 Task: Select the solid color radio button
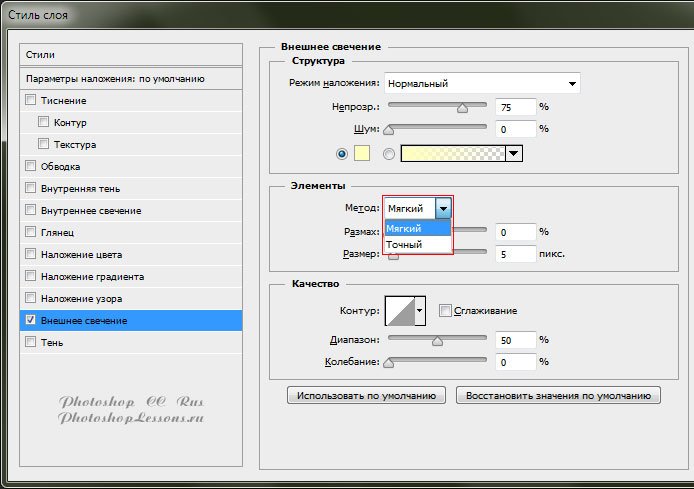point(342,153)
